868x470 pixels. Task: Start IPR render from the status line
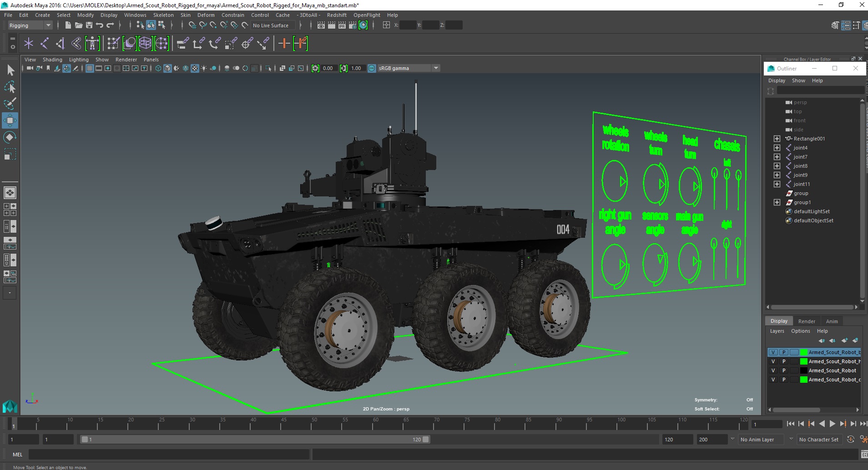coord(342,25)
